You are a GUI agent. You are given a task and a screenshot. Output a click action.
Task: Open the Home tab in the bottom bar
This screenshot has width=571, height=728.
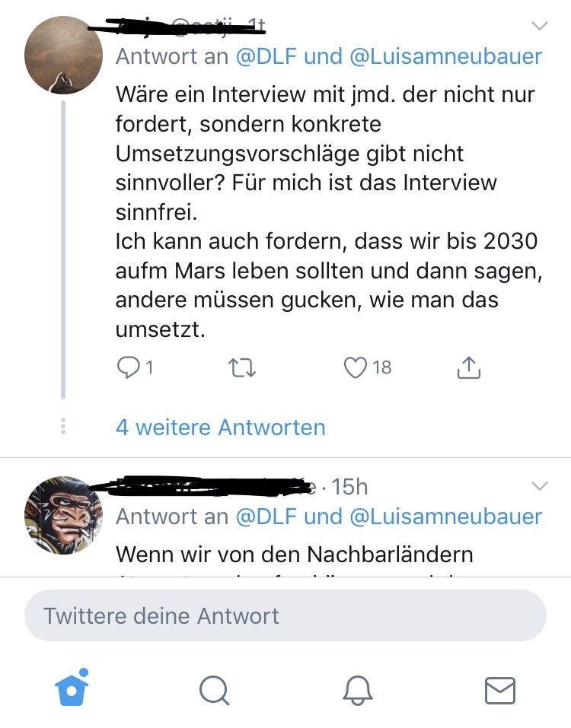(72, 690)
